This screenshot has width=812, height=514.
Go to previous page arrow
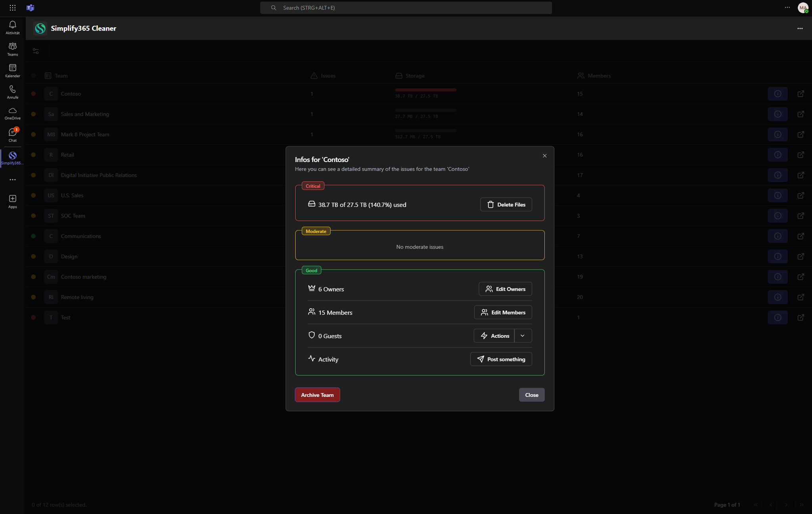pyautogui.click(x=771, y=504)
